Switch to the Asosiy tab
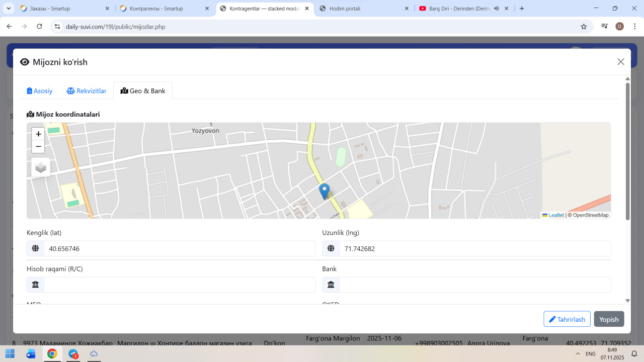 [40, 91]
